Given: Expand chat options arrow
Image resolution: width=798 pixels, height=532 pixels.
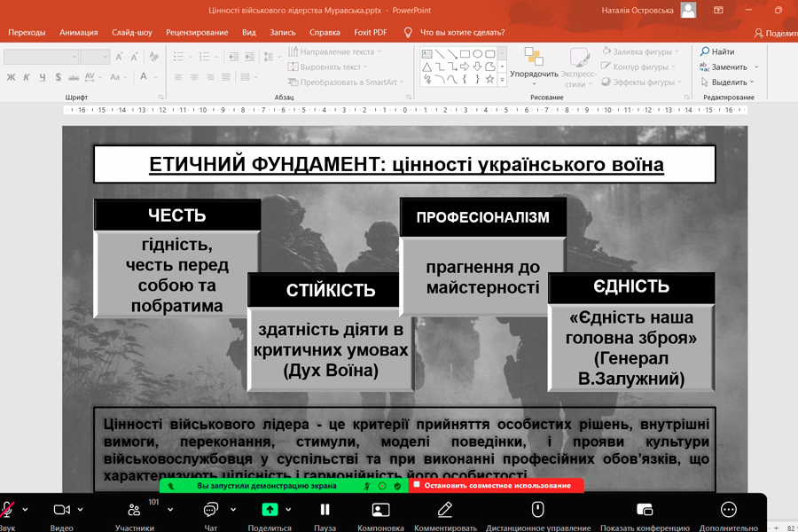Looking at the screenshot, I should 233,509.
